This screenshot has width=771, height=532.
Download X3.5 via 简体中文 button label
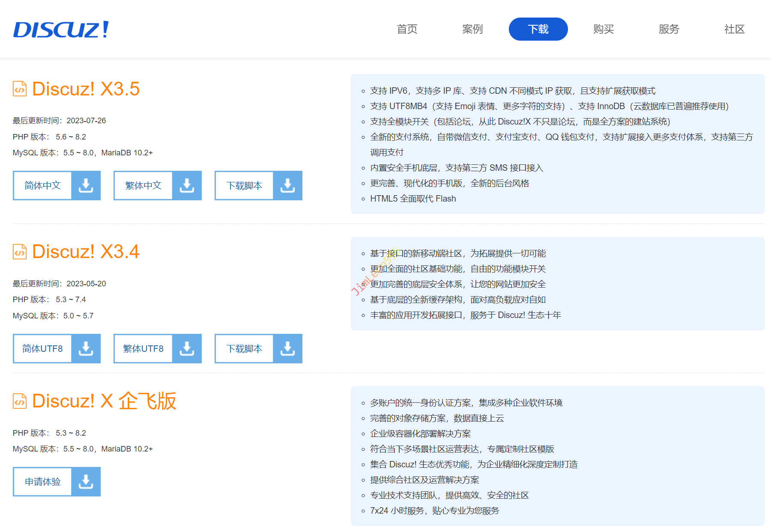tap(42, 185)
